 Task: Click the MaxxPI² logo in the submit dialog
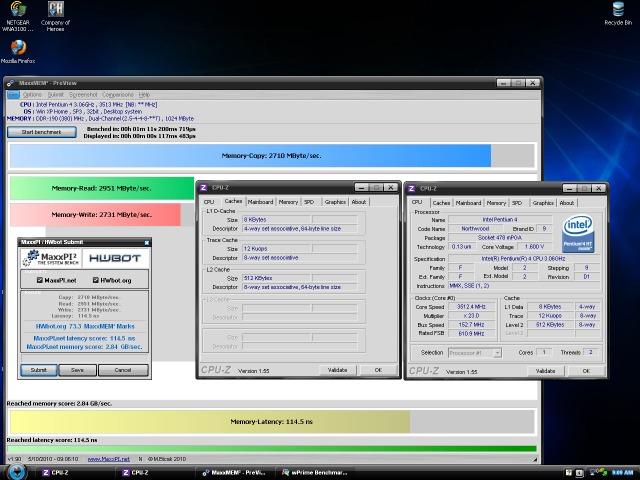(x=51, y=258)
